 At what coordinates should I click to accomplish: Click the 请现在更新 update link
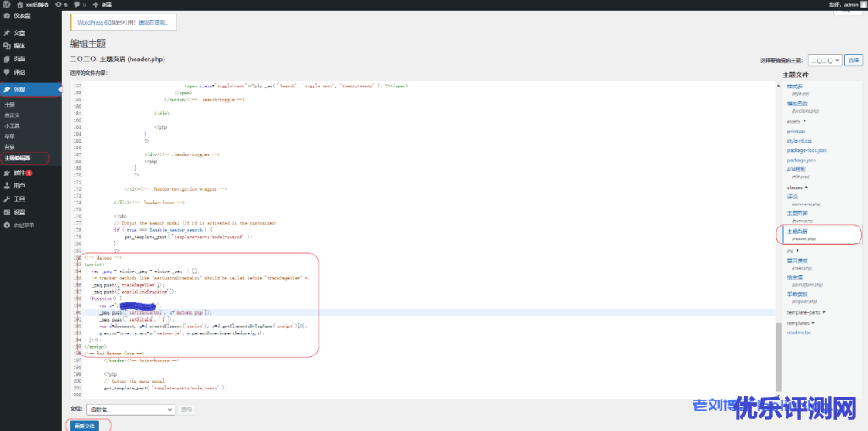pyautogui.click(x=151, y=23)
